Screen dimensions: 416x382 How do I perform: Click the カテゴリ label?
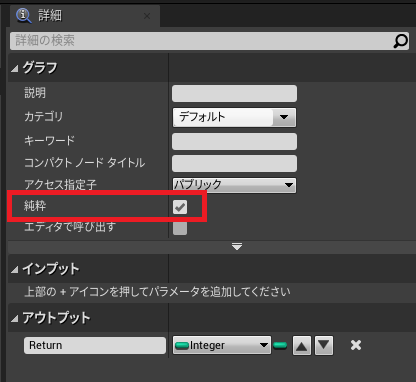tap(43, 117)
